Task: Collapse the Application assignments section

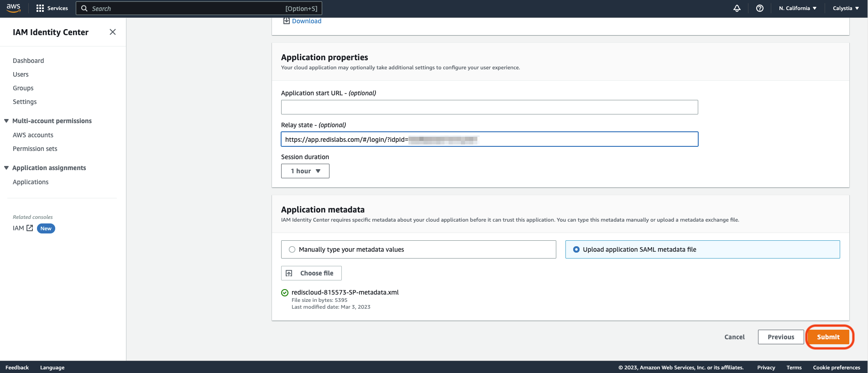Action: pyautogui.click(x=6, y=168)
